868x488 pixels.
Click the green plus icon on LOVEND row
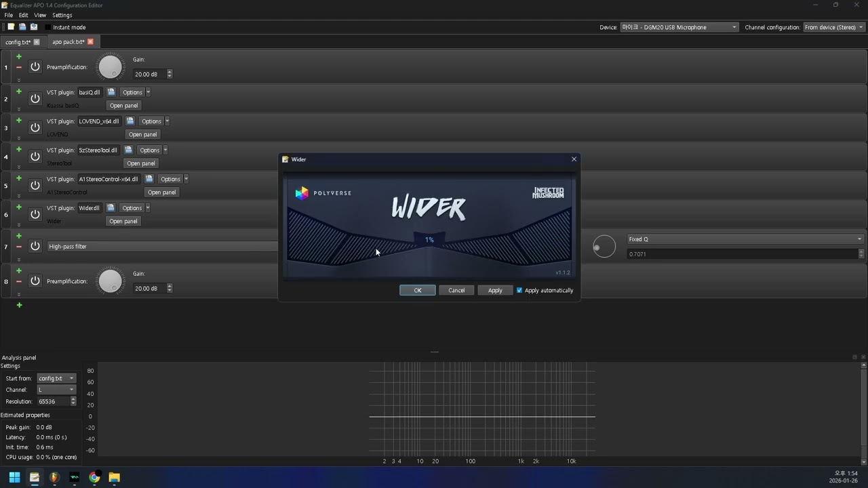click(19, 121)
